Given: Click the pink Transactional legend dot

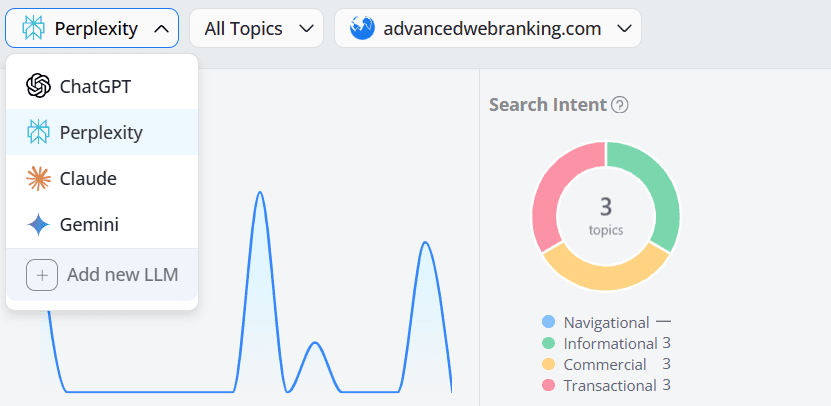Looking at the screenshot, I should tap(549, 385).
